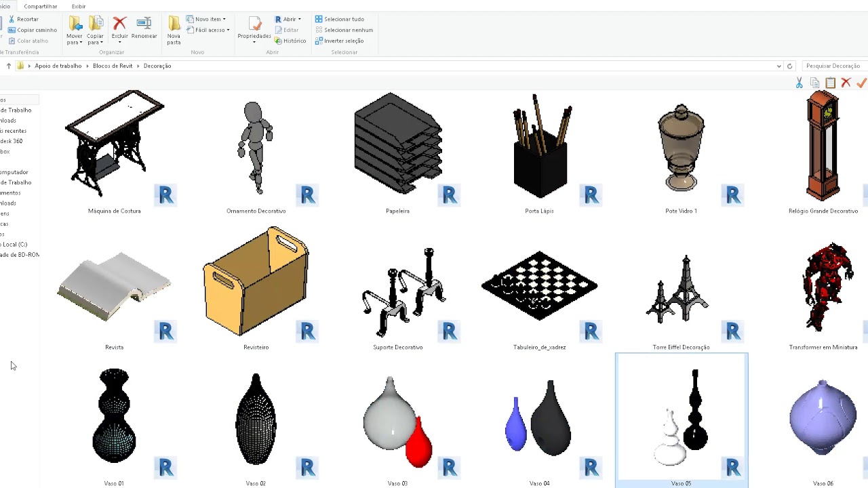Click Apoio de trabalho in the address path
The image size is (868, 488).
(58, 66)
